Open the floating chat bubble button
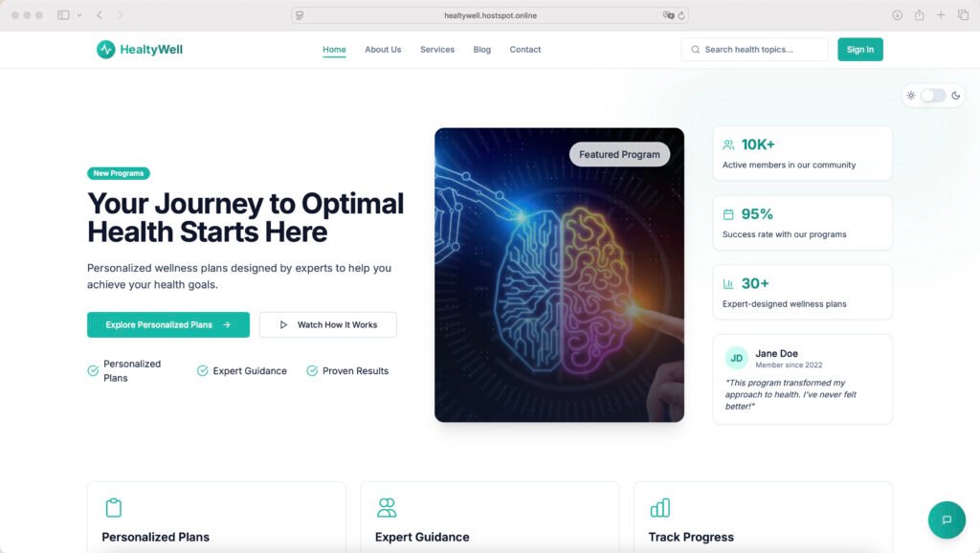The width and height of the screenshot is (980, 553). (947, 520)
